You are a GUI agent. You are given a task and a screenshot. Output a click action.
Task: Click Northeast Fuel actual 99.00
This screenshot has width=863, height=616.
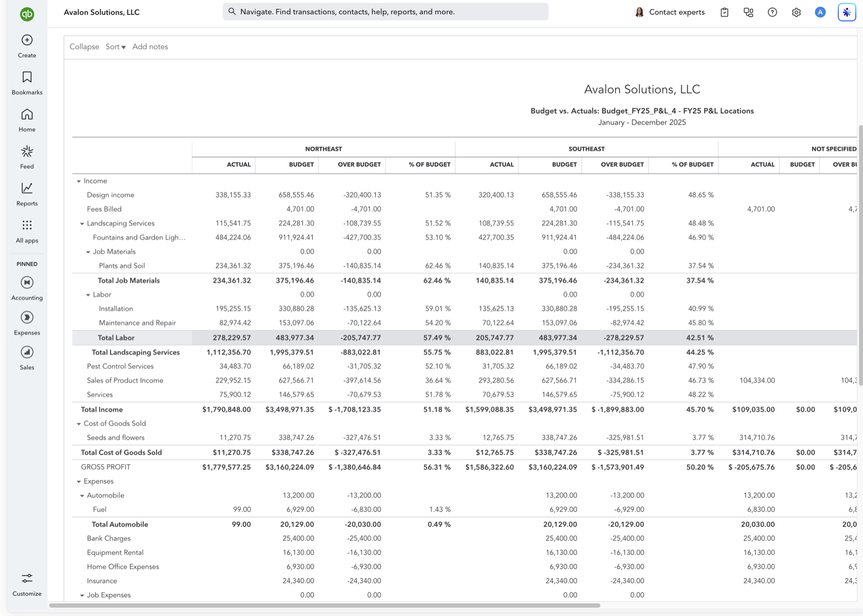pyautogui.click(x=242, y=510)
